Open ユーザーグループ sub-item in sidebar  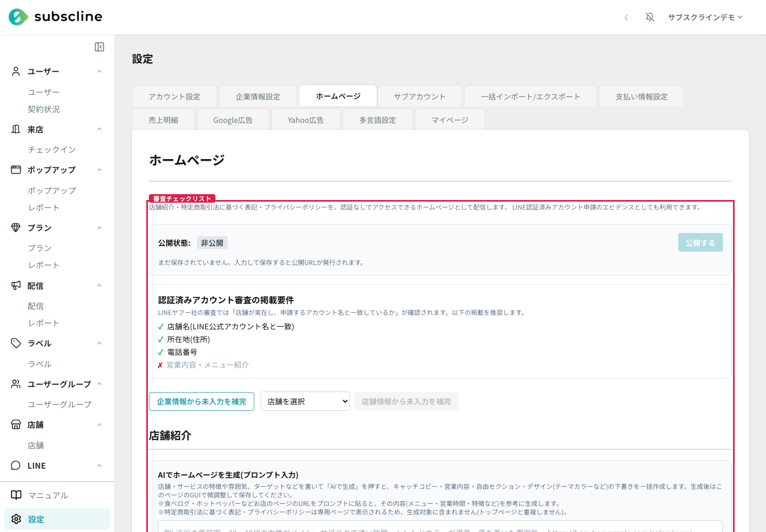[60, 404]
